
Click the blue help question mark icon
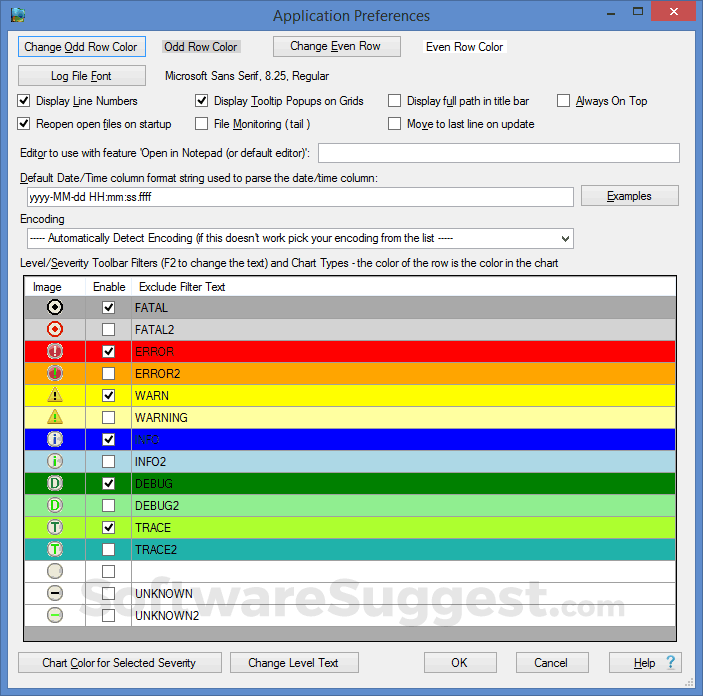(x=671, y=662)
